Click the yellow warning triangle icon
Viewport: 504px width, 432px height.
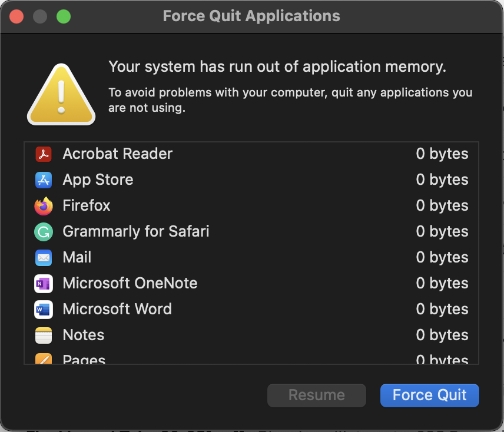[x=61, y=96]
